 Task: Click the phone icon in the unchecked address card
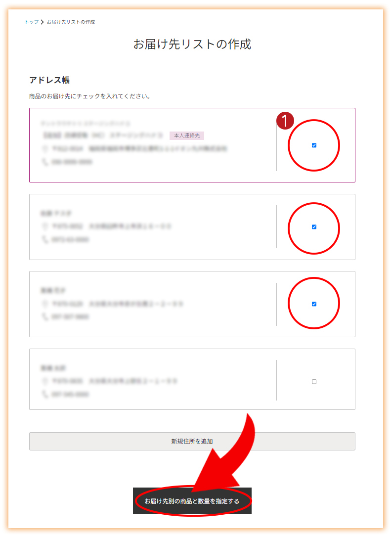click(45, 394)
